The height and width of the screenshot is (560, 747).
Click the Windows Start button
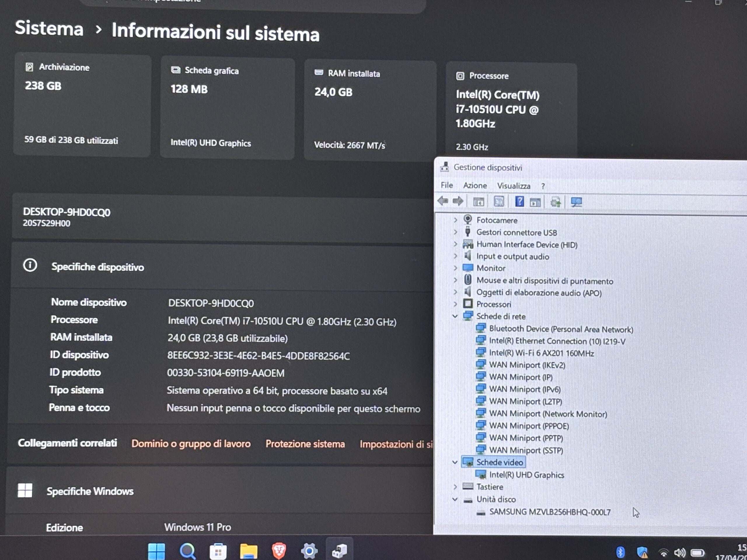tap(157, 551)
